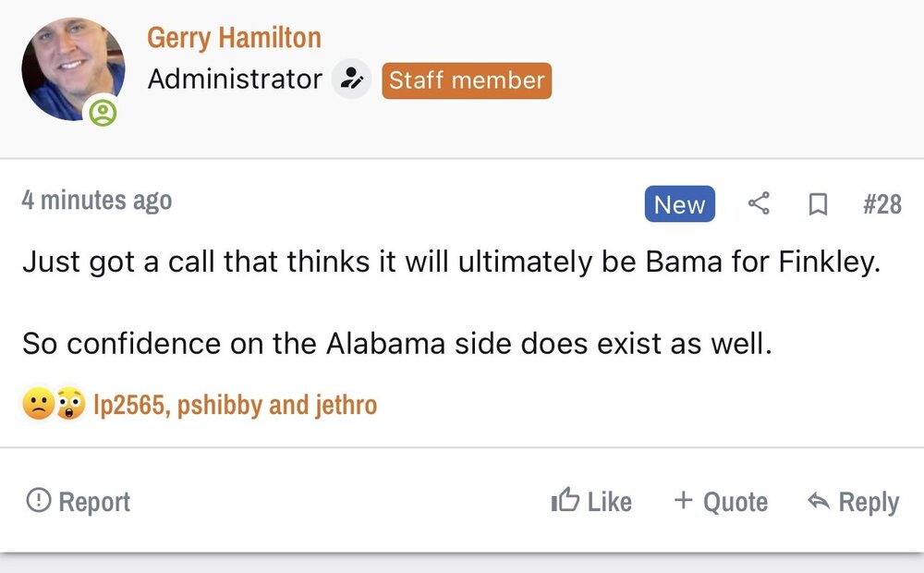The width and height of the screenshot is (924, 573).
Task: Open lp2565's profile from reactions
Action: (128, 405)
